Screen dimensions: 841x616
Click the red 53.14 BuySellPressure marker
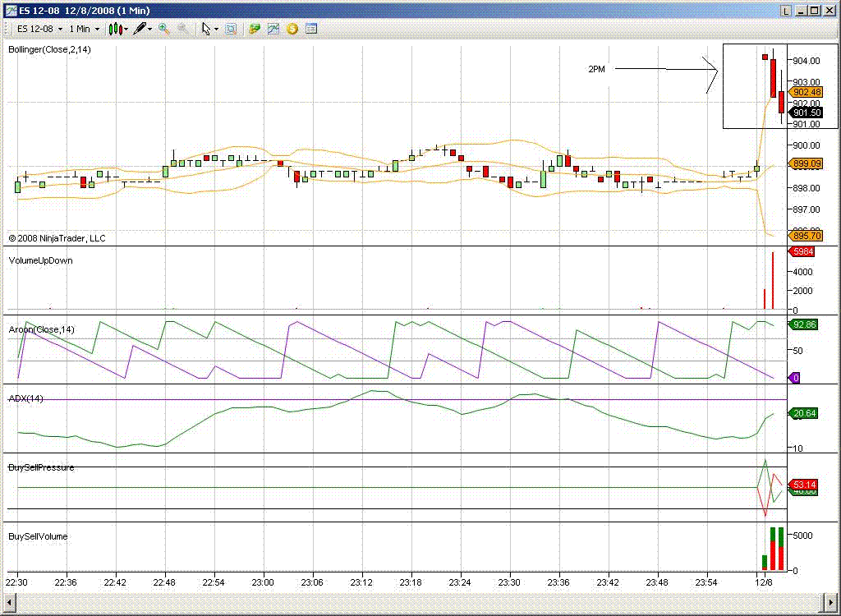803,485
